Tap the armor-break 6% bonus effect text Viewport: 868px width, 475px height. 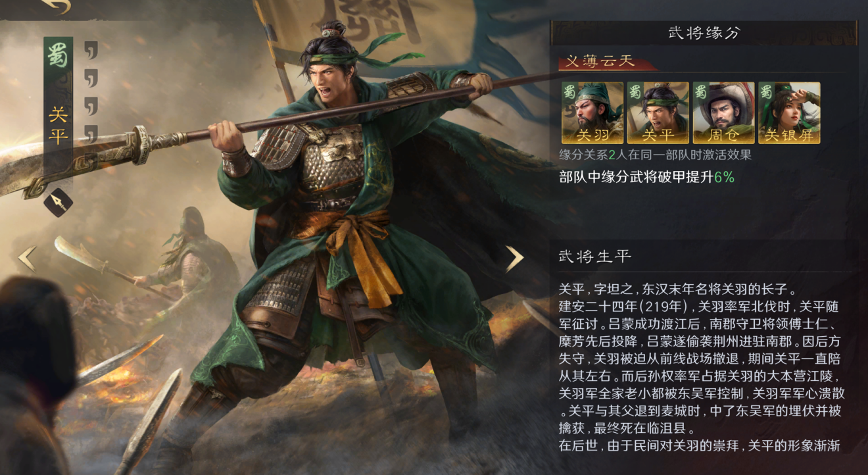[647, 177]
